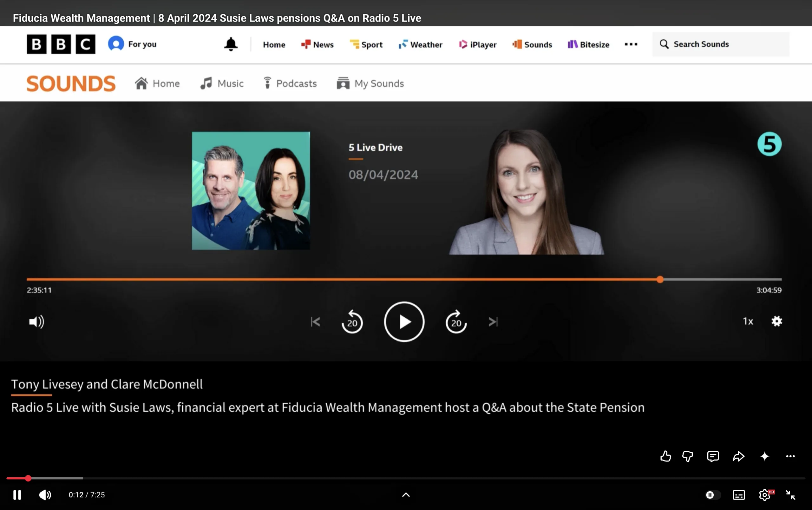Click the 2:35:11 elapsed time
The width and height of the screenshot is (812, 510).
39,290
